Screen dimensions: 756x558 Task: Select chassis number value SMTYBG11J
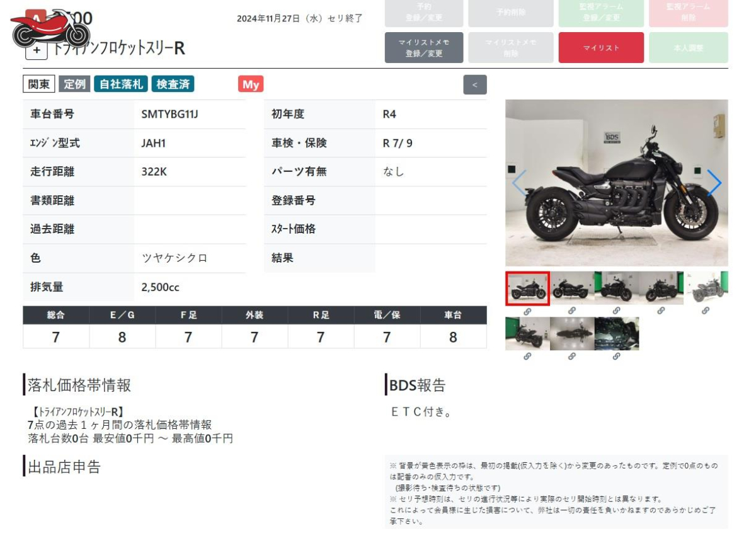tap(170, 115)
